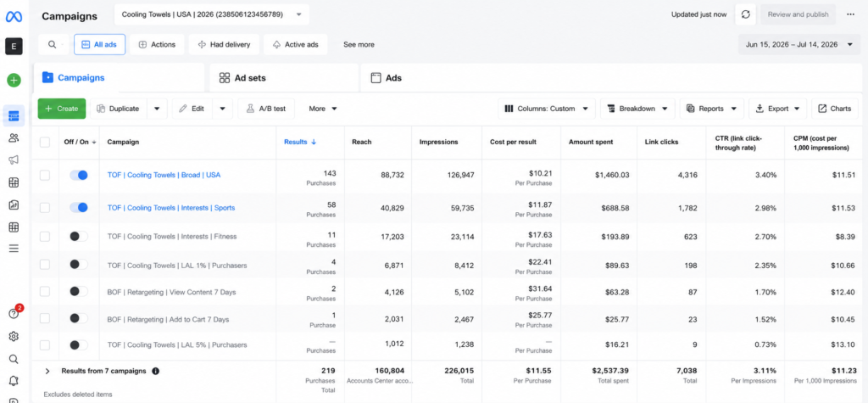This screenshot has width=868, height=403.
Task: Click the Review and publish button
Action: (x=798, y=15)
